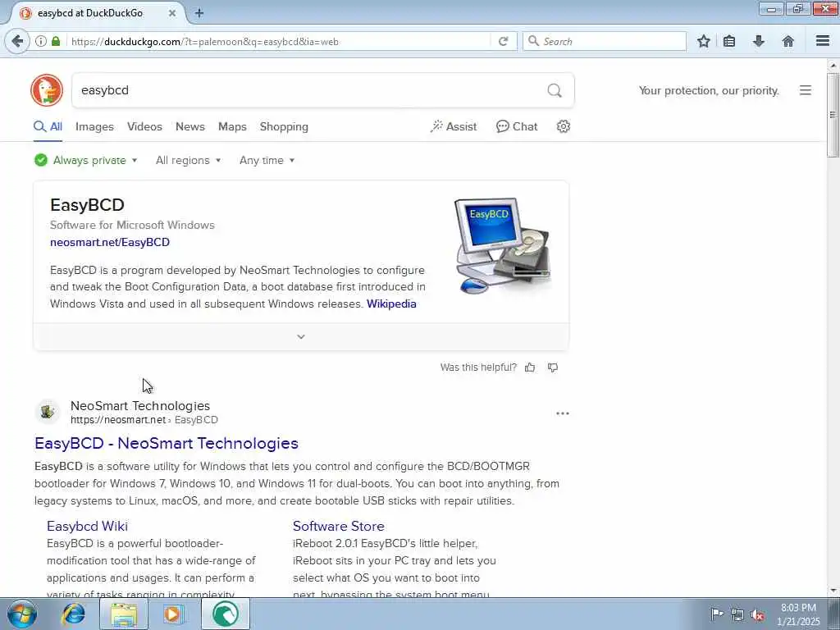Click the browser back arrow button

pyautogui.click(x=17, y=41)
